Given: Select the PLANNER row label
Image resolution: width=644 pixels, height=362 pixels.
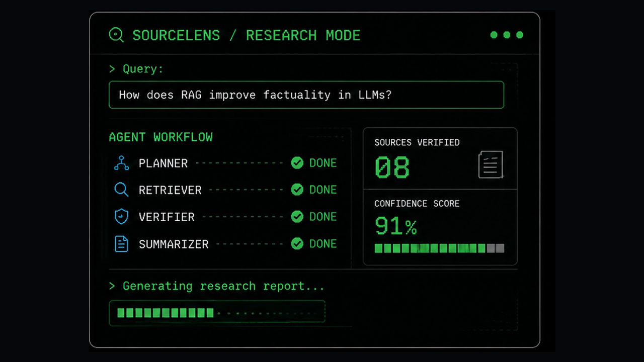Looking at the screenshot, I should pyautogui.click(x=163, y=163).
